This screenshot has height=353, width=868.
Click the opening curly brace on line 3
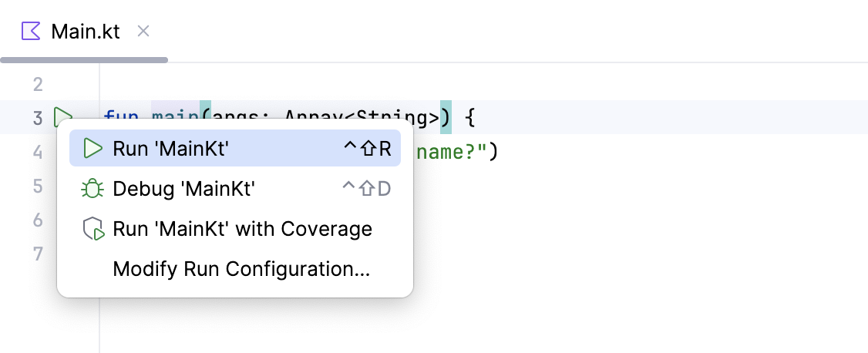tap(471, 118)
